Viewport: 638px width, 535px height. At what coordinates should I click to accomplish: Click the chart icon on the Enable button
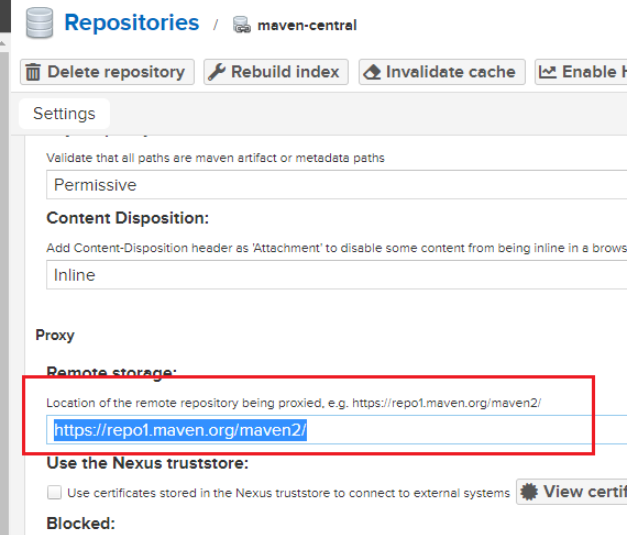(x=547, y=72)
